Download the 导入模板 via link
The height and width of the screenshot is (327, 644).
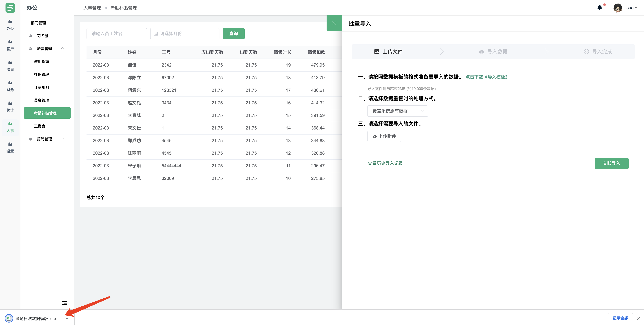click(x=487, y=77)
